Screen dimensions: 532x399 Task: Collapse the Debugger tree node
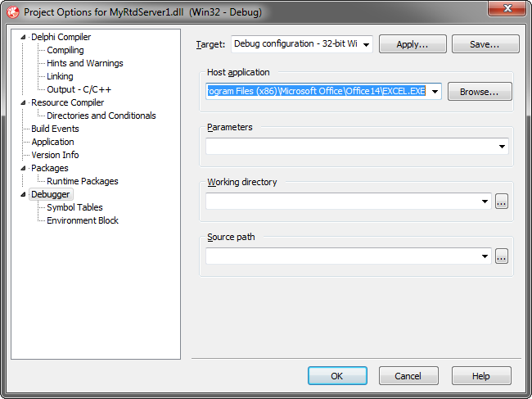coord(23,194)
